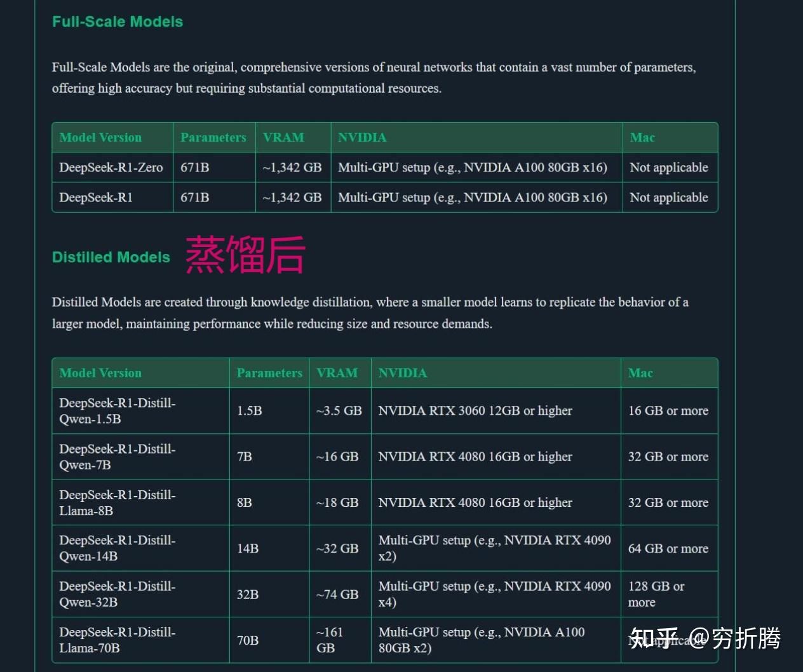
Task: Click the A100 x16 setup in DeepSeek-R1 row
Action: coord(473,198)
